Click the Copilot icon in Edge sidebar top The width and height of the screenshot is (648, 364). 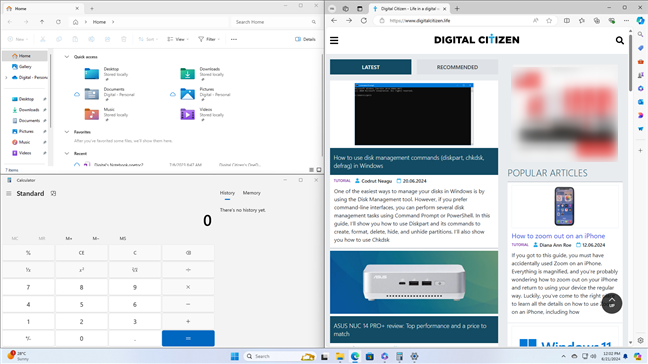tap(640, 21)
